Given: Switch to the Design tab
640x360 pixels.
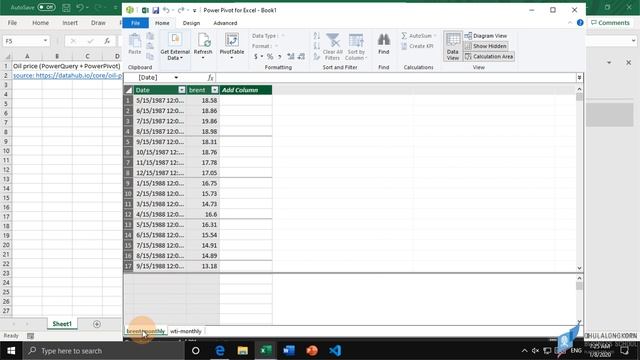Looking at the screenshot, I should [191, 23].
